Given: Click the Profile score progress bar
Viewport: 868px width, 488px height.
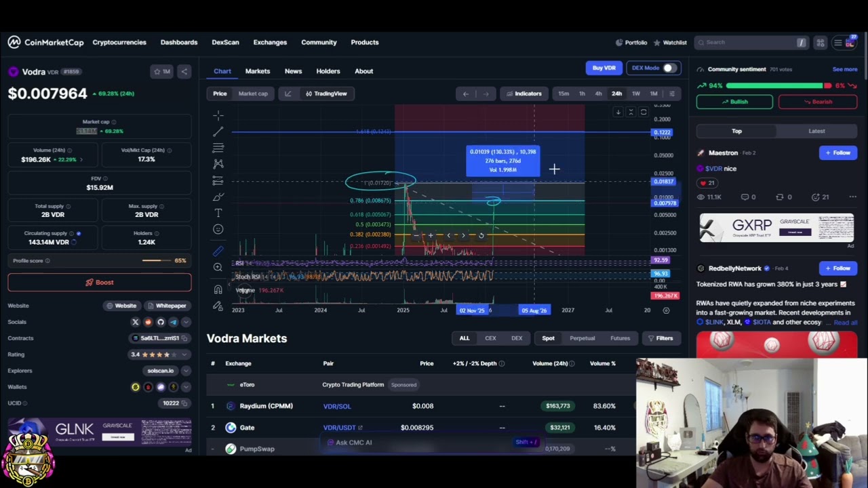Looking at the screenshot, I should tap(157, 261).
